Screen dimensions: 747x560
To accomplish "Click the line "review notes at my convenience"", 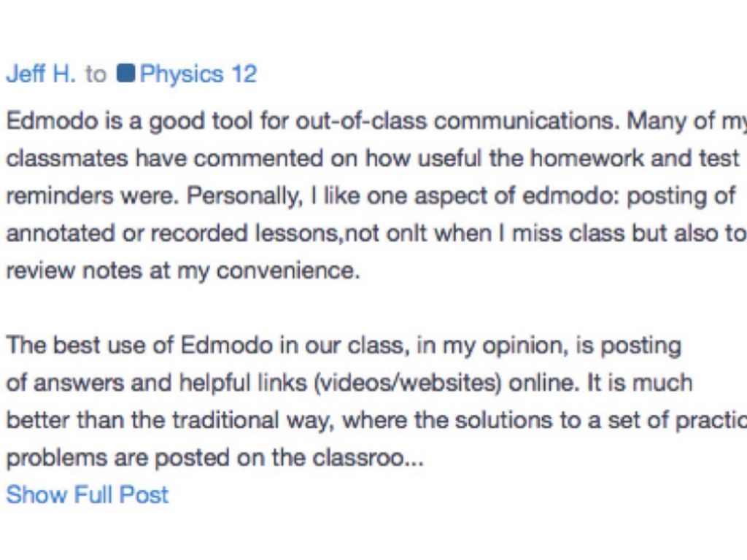I will point(183,272).
